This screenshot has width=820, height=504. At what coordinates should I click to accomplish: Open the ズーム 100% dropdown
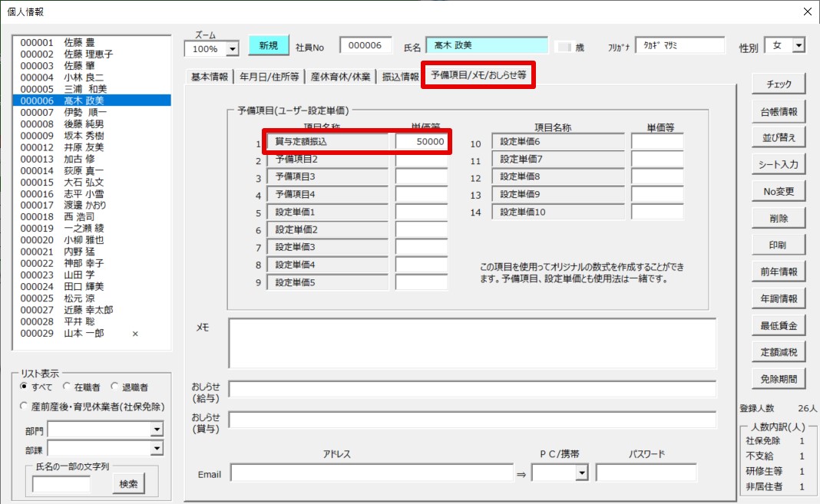coord(233,48)
